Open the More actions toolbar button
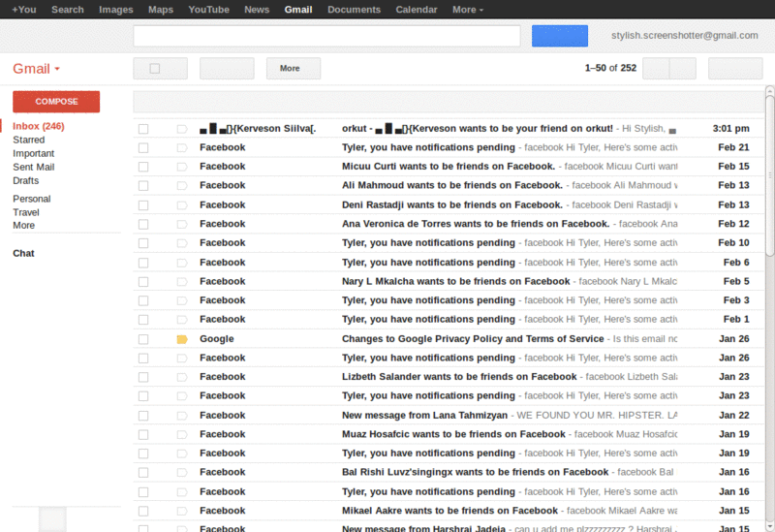Screen dimensions: 775x532 click(294, 68)
